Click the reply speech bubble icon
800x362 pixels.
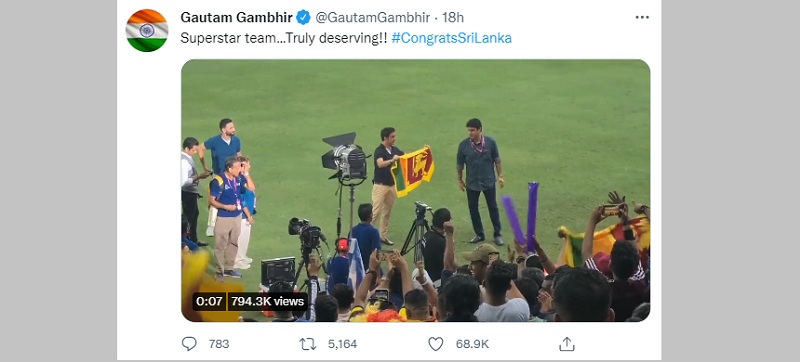point(189,344)
